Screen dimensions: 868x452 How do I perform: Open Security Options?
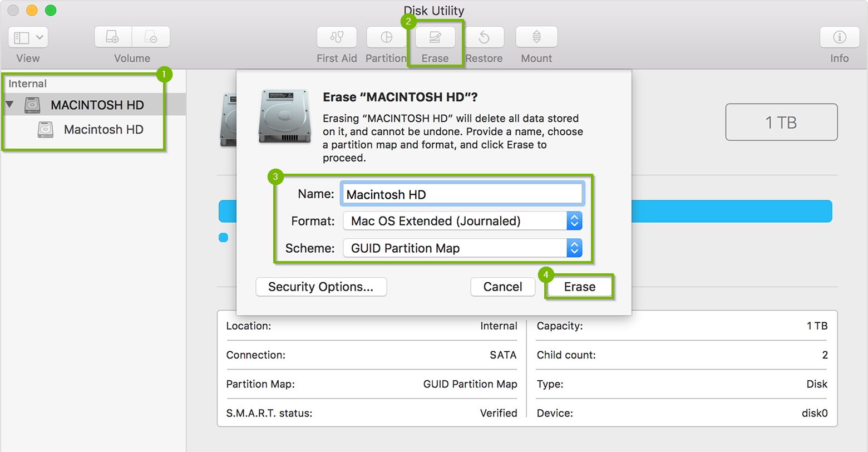pyautogui.click(x=321, y=287)
